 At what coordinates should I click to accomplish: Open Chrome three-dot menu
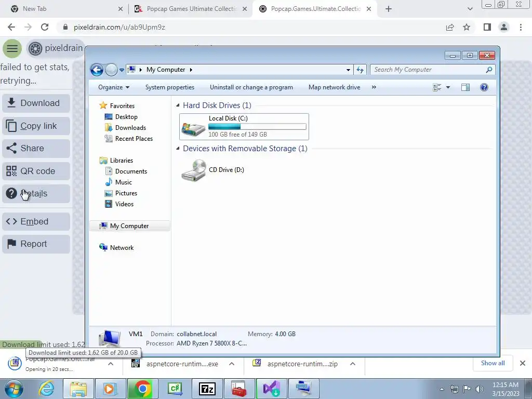[x=521, y=27]
